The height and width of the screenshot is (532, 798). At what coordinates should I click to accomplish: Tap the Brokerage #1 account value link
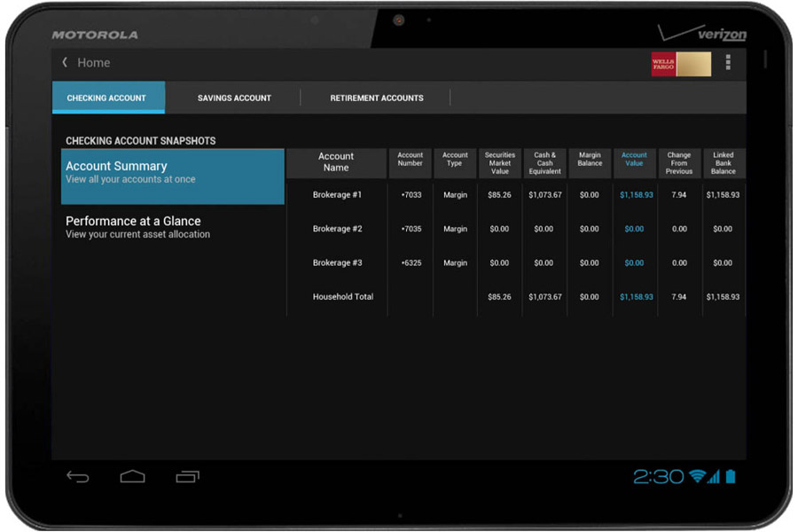[634, 195]
